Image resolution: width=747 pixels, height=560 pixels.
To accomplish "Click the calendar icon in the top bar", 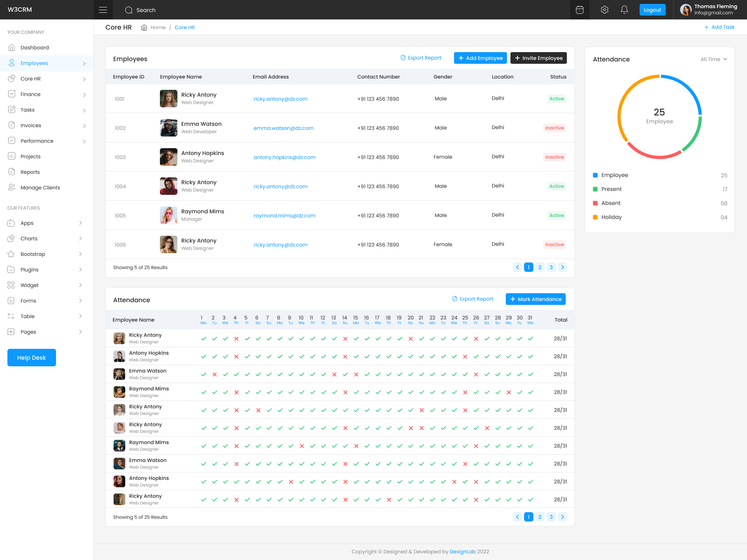I will (579, 10).
